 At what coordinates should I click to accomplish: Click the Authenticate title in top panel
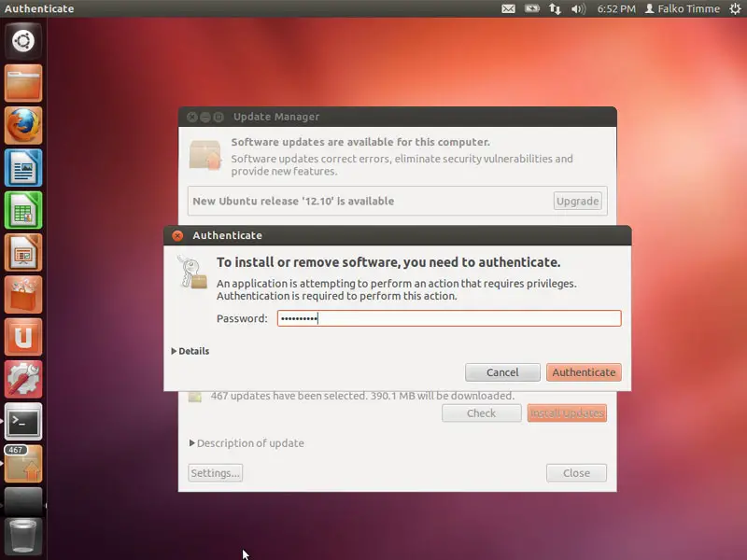click(x=39, y=8)
